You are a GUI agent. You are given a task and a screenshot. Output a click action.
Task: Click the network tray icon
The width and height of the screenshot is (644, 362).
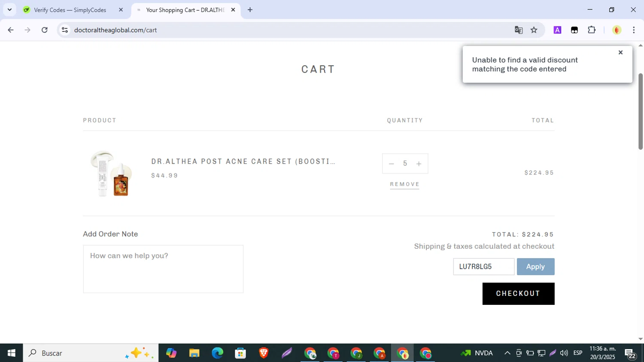[x=541, y=353]
